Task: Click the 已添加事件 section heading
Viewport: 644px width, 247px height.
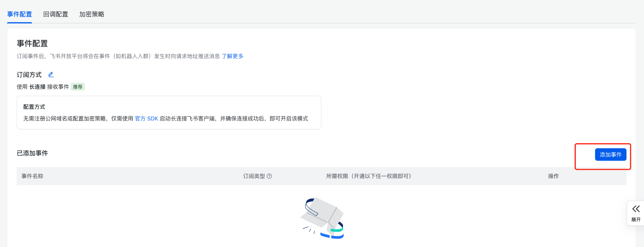Action: 32,153
